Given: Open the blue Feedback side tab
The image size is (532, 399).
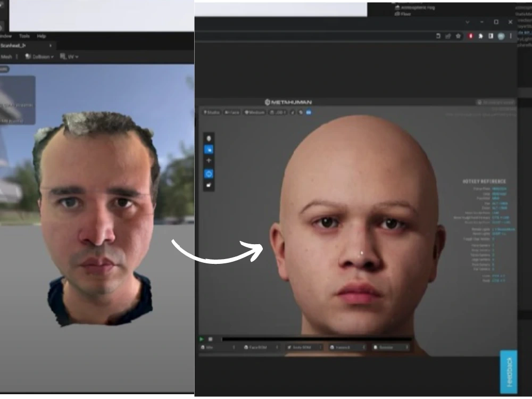Looking at the screenshot, I should coord(509,371).
